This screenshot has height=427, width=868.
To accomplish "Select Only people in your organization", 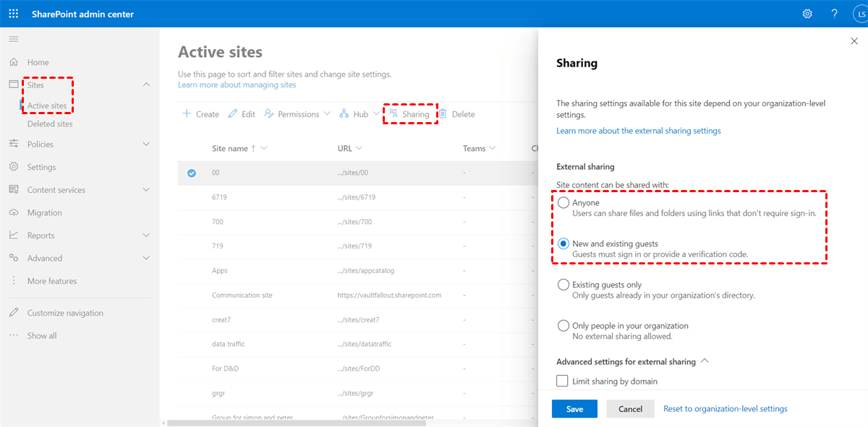I will 563,326.
